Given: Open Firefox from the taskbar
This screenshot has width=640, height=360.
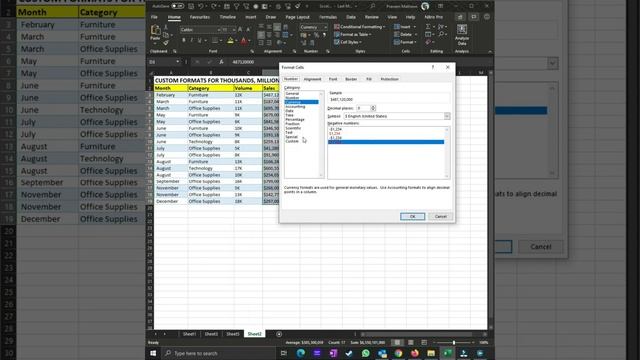Looking at the screenshot, I should [x=414, y=353].
